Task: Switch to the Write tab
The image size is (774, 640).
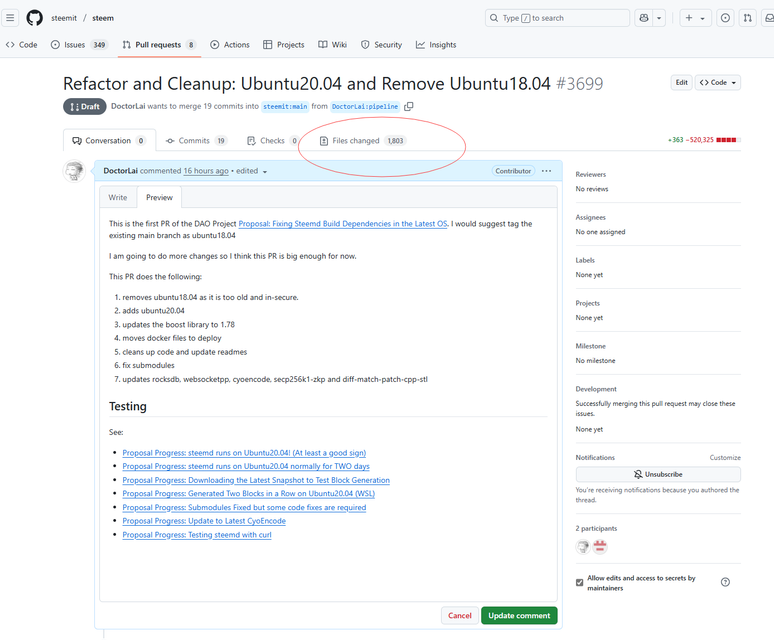Action: pyautogui.click(x=118, y=197)
